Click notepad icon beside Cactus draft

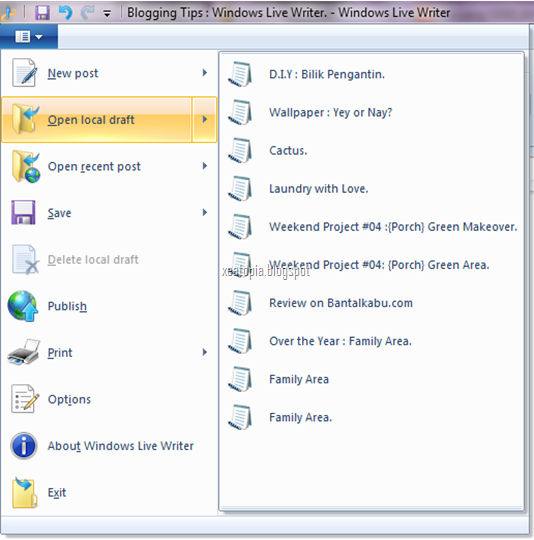[x=239, y=150]
